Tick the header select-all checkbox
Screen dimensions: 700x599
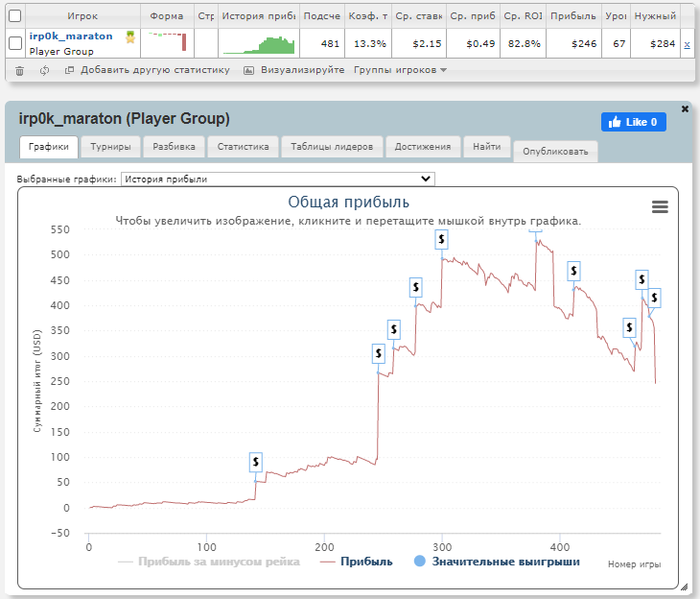coord(15,16)
